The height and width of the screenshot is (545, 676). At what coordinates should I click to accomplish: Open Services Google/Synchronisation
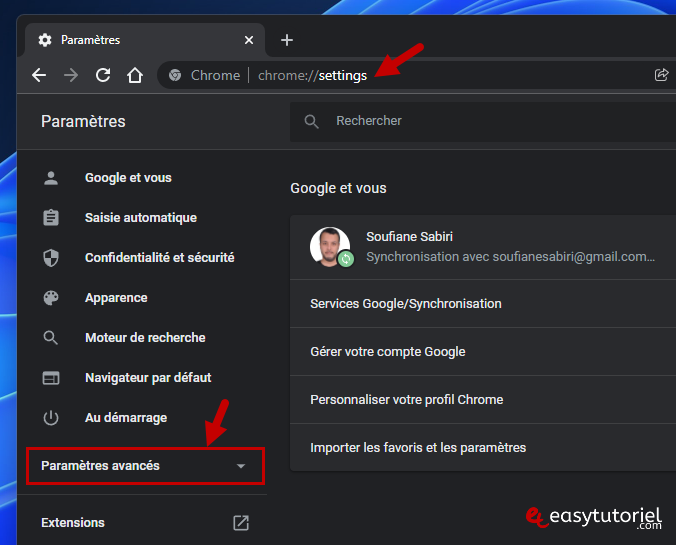point(483,304)
